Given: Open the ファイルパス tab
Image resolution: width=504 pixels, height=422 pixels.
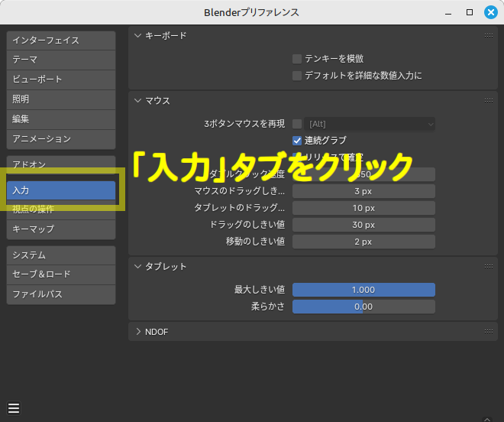Looking at the screenshot, I should (x=61, y=294).
